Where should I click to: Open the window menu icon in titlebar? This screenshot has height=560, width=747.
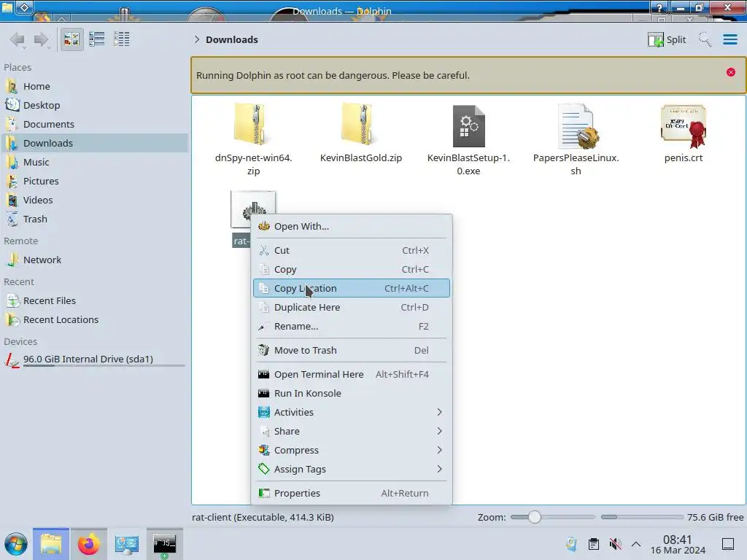pos(7,7)
